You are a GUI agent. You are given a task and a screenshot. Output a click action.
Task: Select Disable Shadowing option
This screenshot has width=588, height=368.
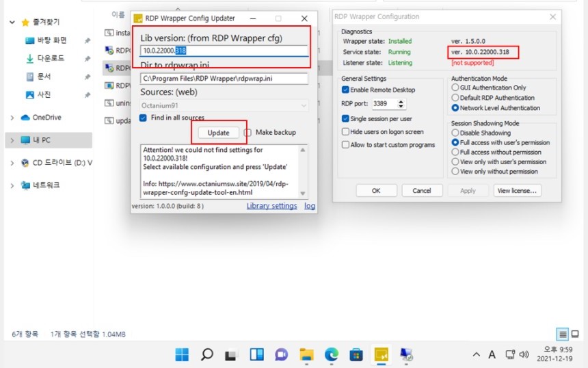tap(455, 133)
